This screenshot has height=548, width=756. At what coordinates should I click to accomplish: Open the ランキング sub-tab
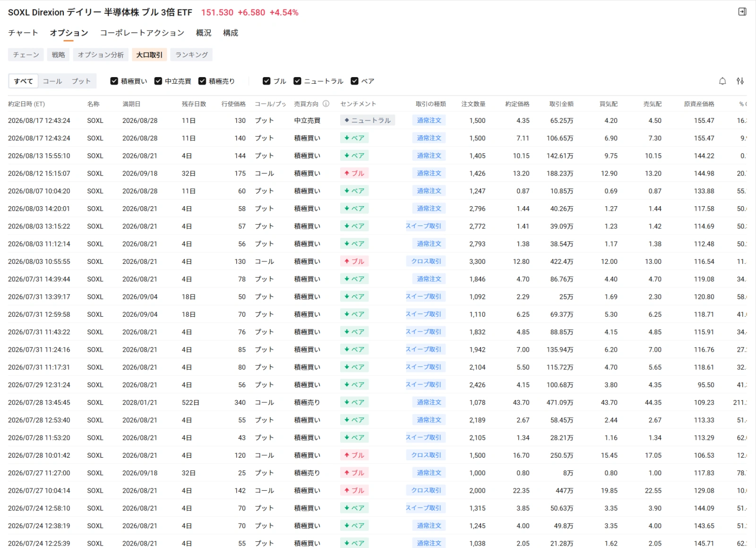coord(191,55)
